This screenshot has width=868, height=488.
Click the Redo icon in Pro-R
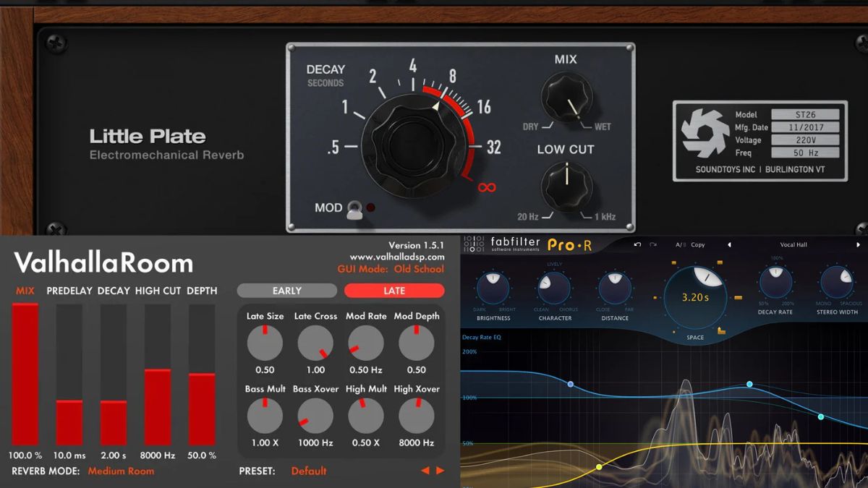coord(653,244)
